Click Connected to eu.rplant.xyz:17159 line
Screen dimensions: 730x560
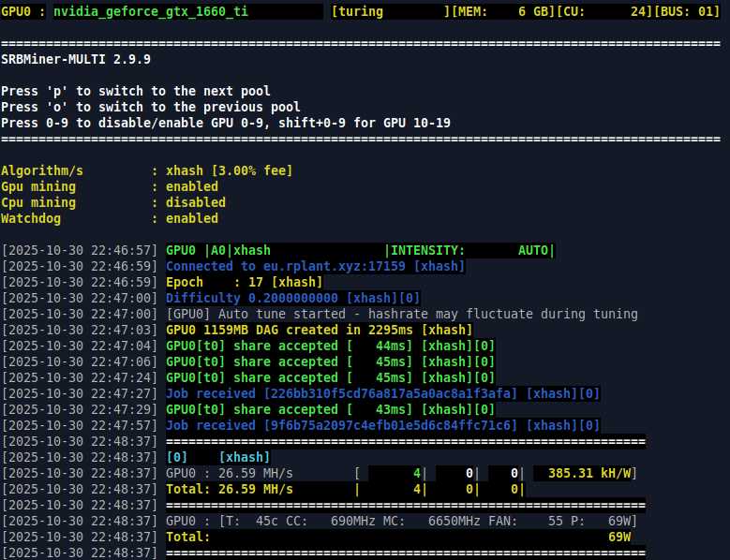[315, 266]
